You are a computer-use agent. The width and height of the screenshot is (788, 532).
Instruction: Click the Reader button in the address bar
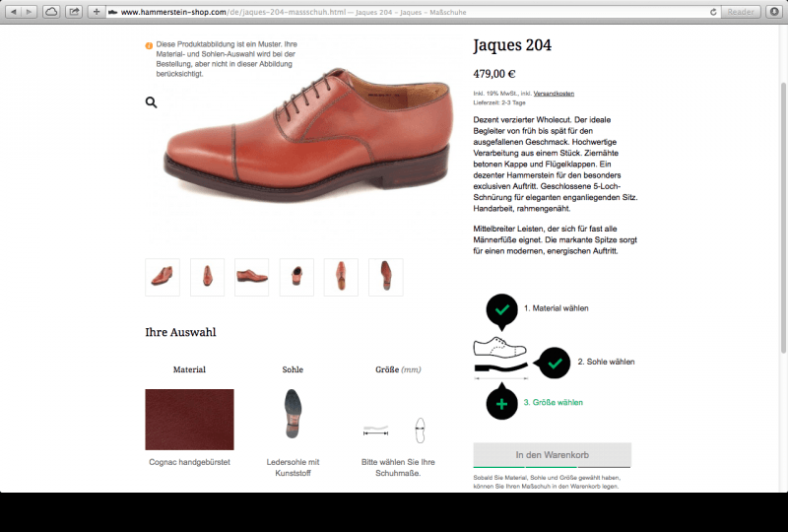(741, 12)
